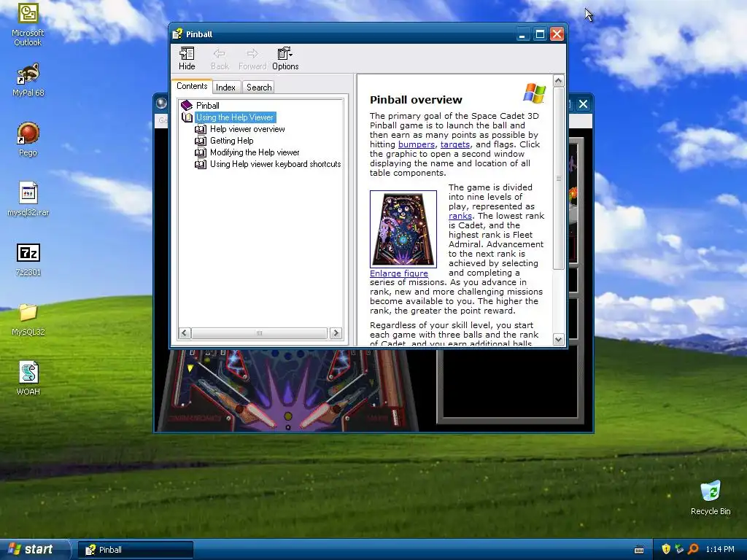Click the Security shield tray icon
This screenshot has height=560, width=747.
pyautogui.click(x=666, y=550)
